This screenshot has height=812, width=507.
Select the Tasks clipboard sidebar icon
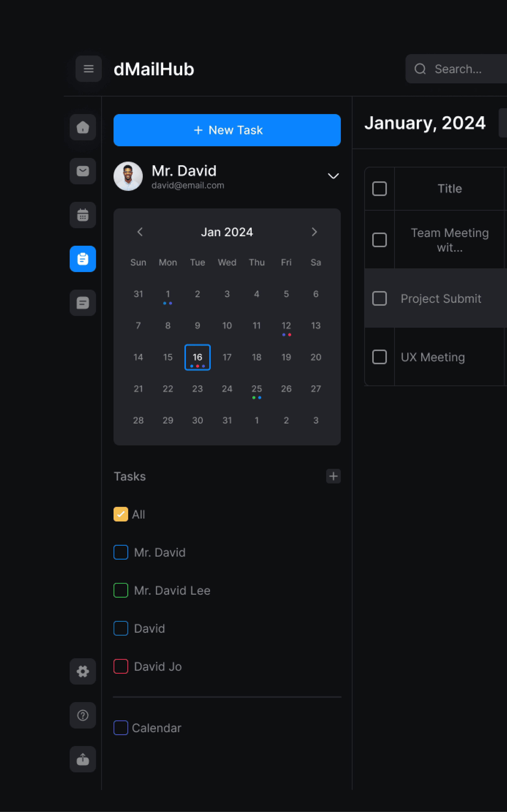pyautogui.click(x=83, y=259)
